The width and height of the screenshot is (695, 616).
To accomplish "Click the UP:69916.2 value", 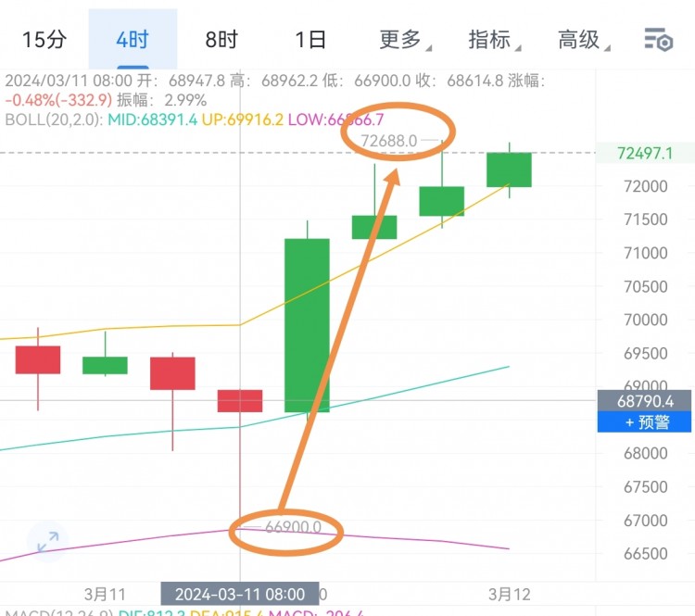I will click(243, 119).
